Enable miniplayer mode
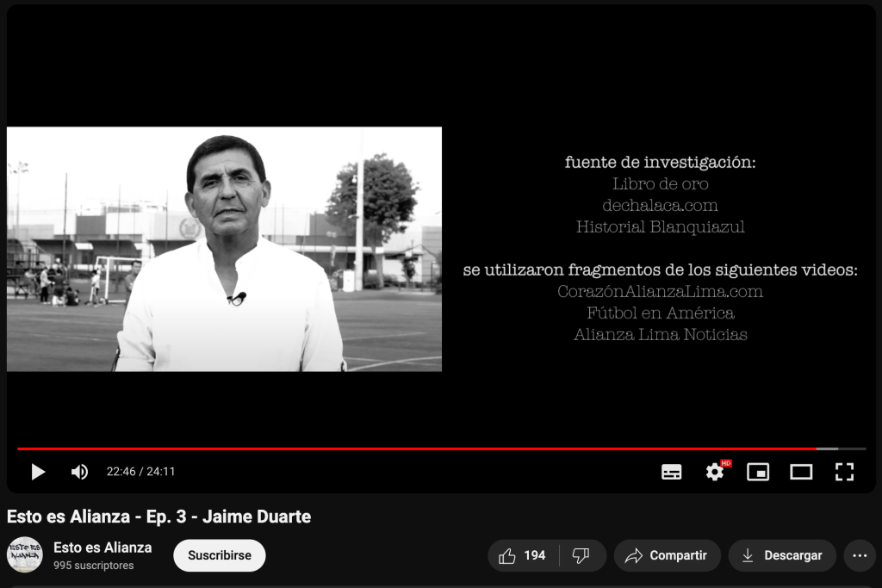882x588 pixels. pyautogui.click(x=758, y=472)
